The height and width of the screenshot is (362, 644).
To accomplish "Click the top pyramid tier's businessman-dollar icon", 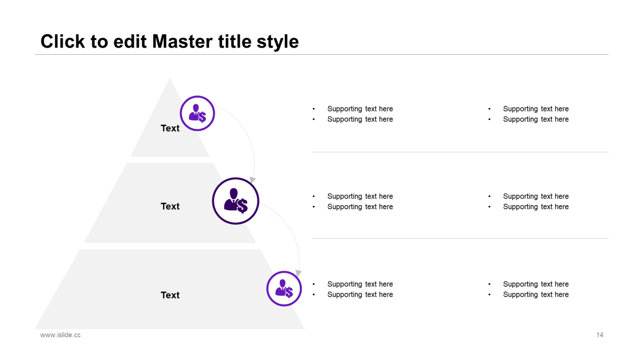I will pos(197,114).
